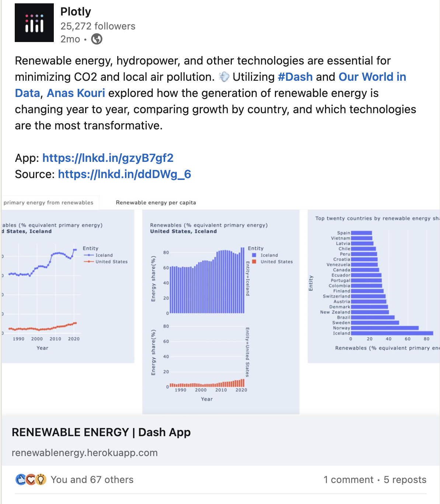Open the Our World in Data mention

pyautogui.click(x=210, y=85)
